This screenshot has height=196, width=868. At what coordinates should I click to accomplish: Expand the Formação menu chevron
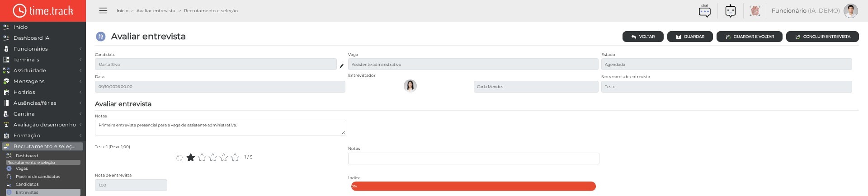tap(80, 135)
